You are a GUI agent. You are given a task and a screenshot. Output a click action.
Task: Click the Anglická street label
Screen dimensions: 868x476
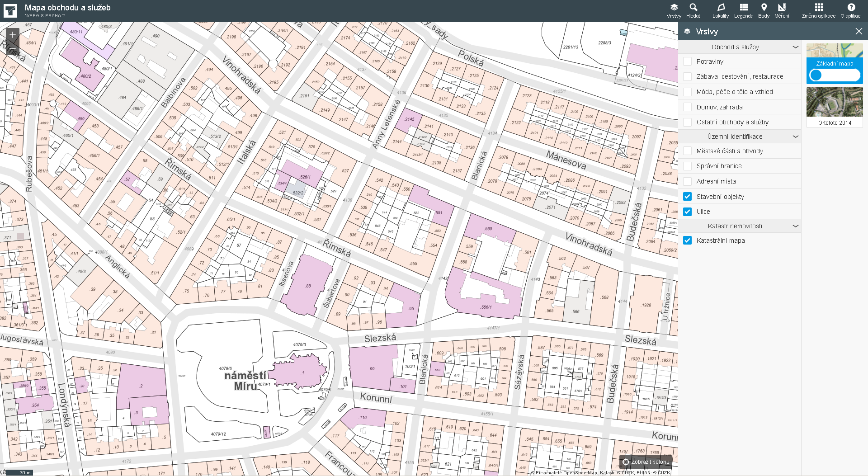[118, 267]
